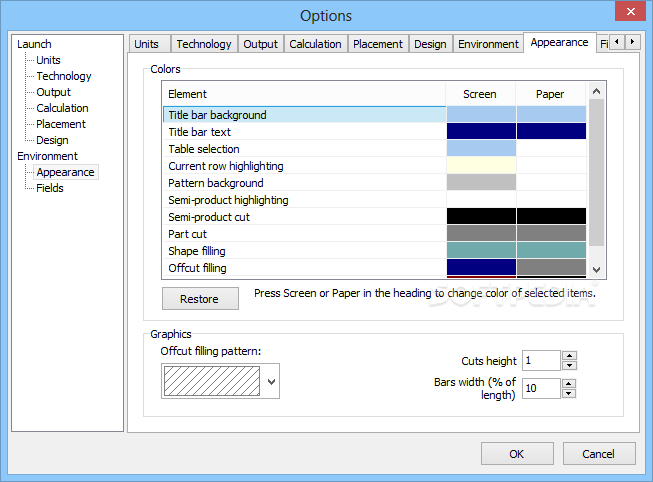The image size is (653, 482).
Task: Select Output in the tree
Action: pos(53,92)
